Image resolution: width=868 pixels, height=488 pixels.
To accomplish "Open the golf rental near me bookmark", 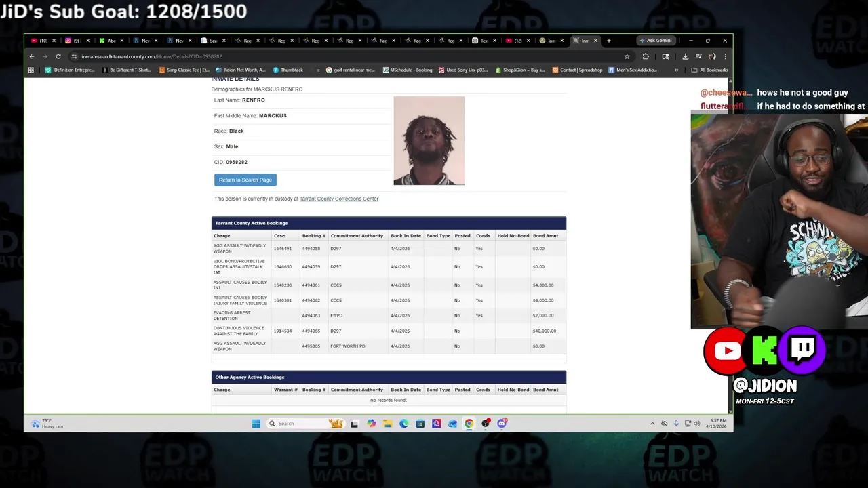I will pos(350,70).
